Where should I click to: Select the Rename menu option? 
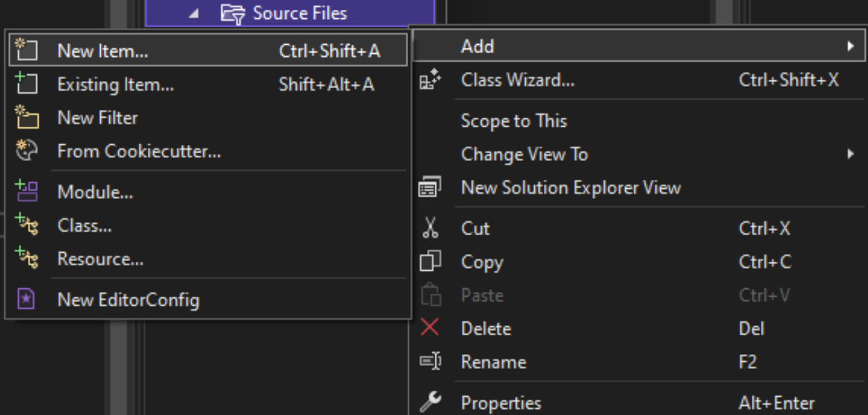point(493,362)
